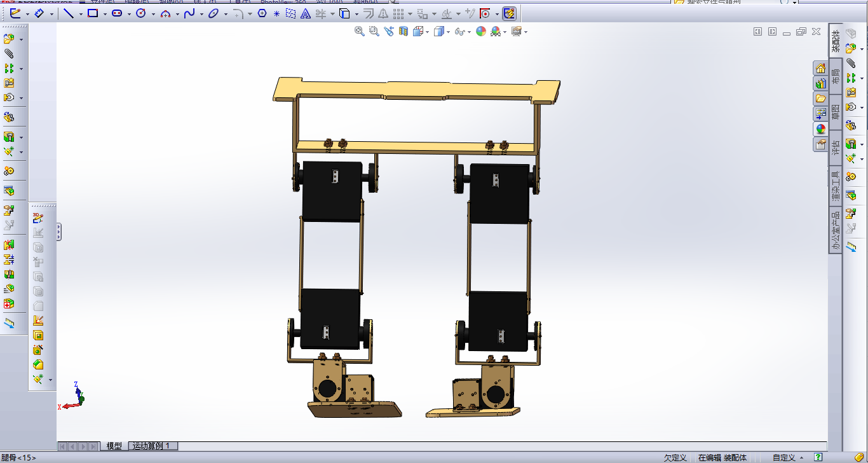
Task: Click the Rapid Sketch icon
Action: (x=509, y=13)
